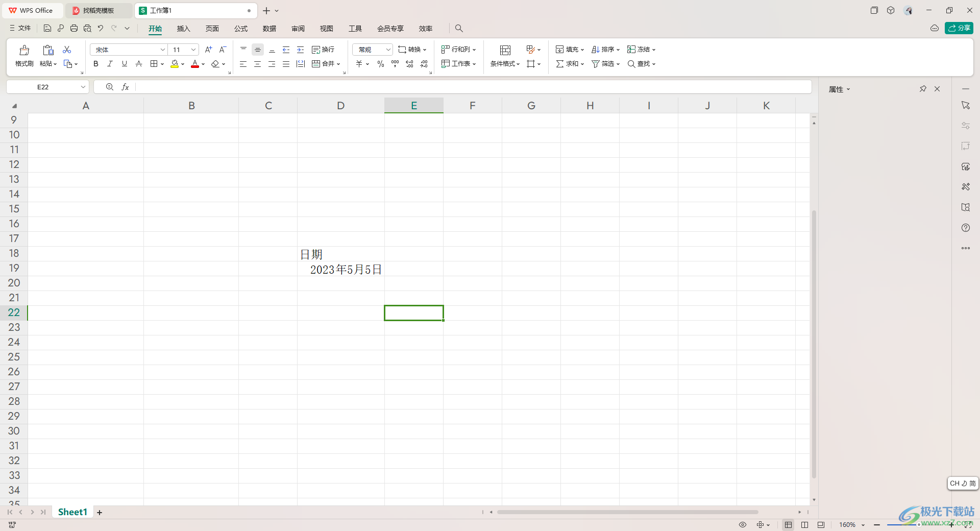Select column header F
Viewport: 980px width, 531px height.
pyautogui.click(x=473, y=106)
